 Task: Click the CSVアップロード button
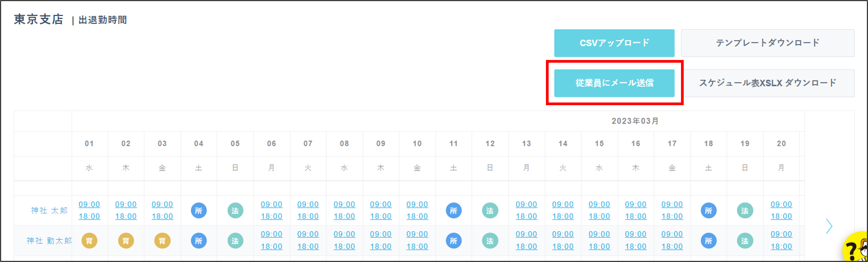point(614,43)
